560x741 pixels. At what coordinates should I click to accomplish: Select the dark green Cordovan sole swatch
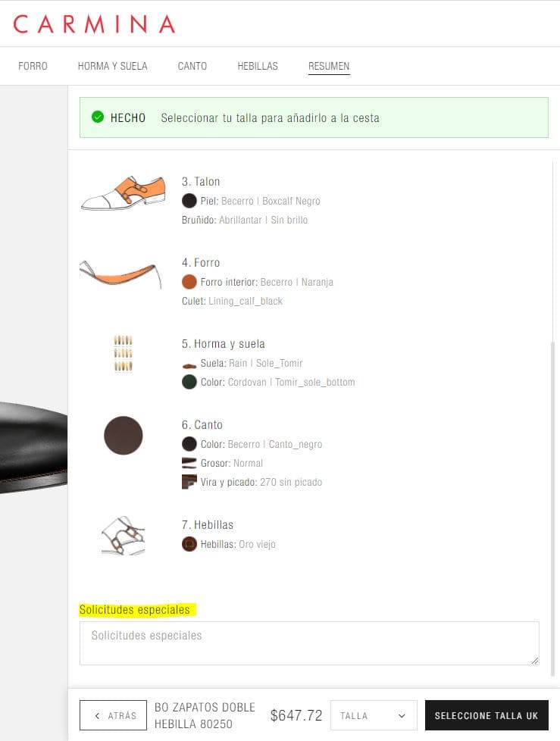coord(189,382)
